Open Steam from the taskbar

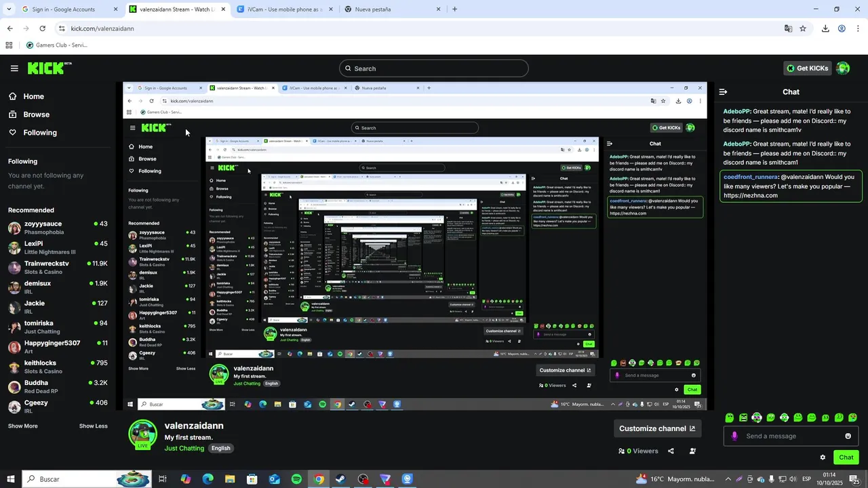(x=340, y=479)
